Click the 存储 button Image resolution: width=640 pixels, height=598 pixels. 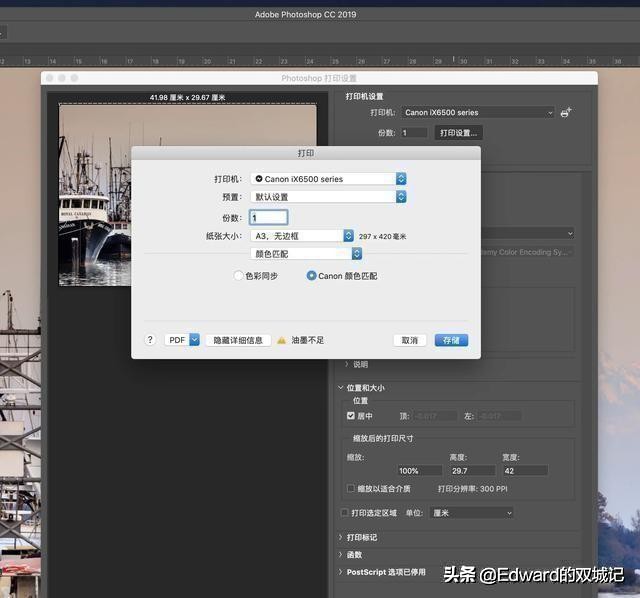click(450, 340)
